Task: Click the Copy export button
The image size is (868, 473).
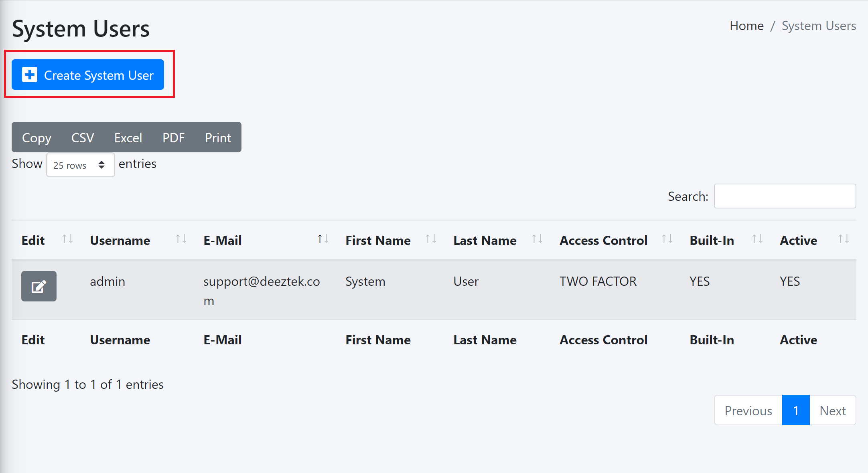Action: pyautogui.click(x=37, y=137)
